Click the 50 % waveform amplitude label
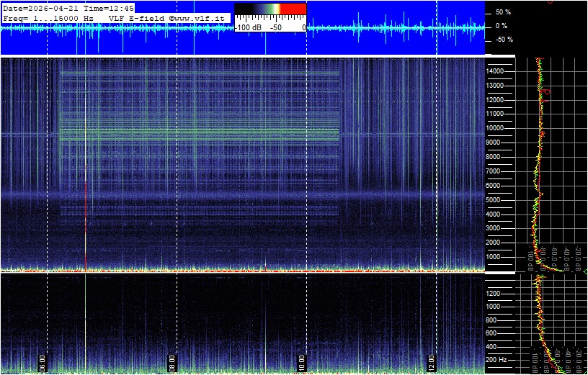 (504, 12)
